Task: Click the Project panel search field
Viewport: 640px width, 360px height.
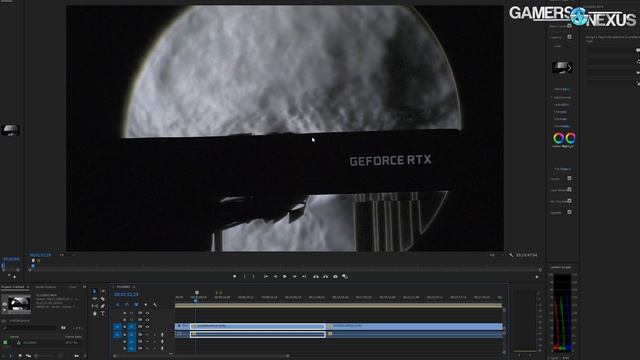Action: 30,327
